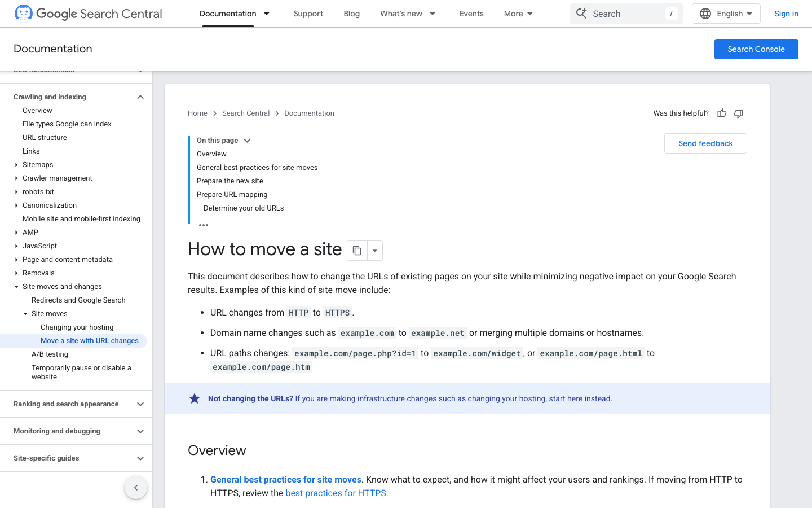Screen dimensions: 812x508
Task: Expand Page and content metadata
Action: [x=16, y=260]
